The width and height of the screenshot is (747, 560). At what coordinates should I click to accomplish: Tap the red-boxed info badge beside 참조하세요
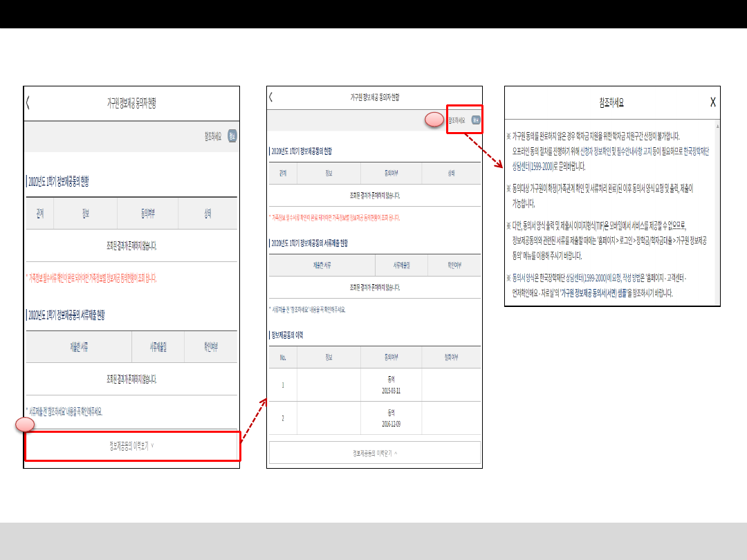475,120
